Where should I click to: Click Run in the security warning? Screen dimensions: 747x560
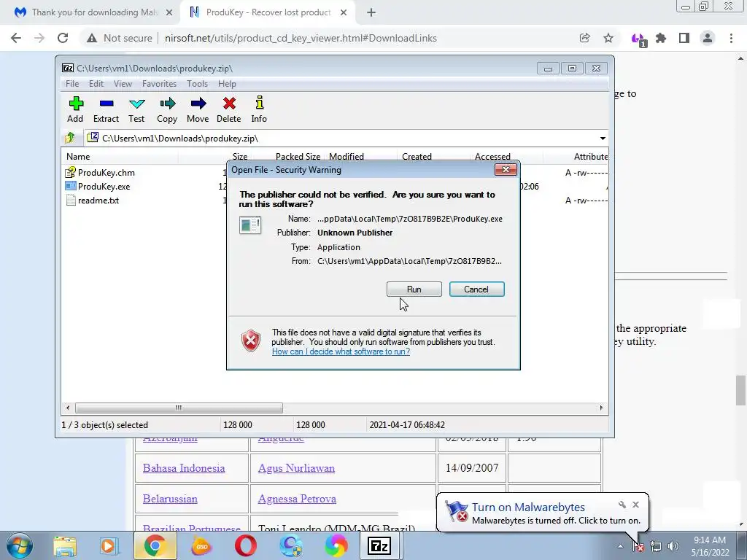[414, 289]
